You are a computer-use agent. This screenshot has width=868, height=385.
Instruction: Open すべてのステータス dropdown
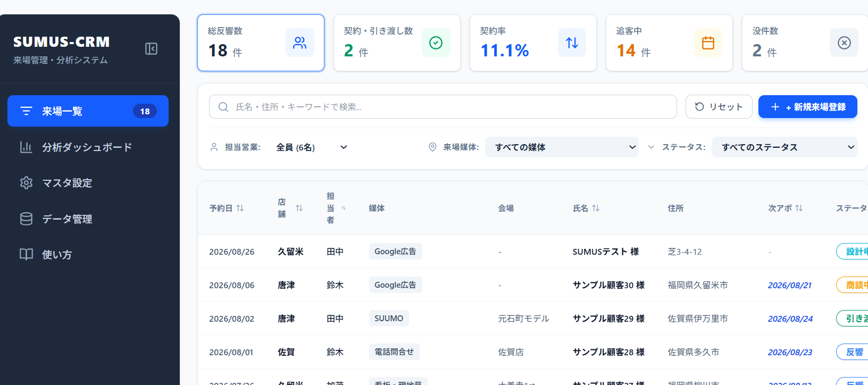pyautogui.click(x=785, y=147)
